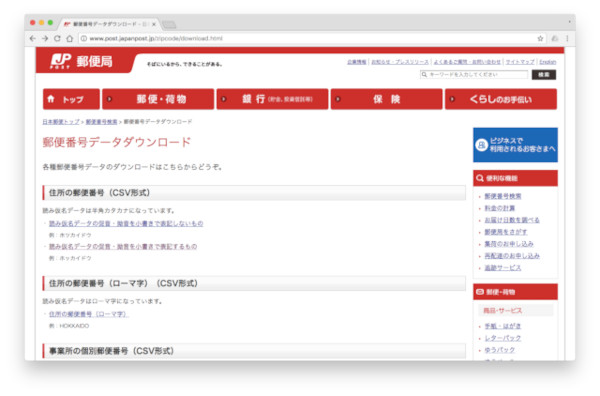
Task: Click the site info icon in address bar
Action: point(84,39)
